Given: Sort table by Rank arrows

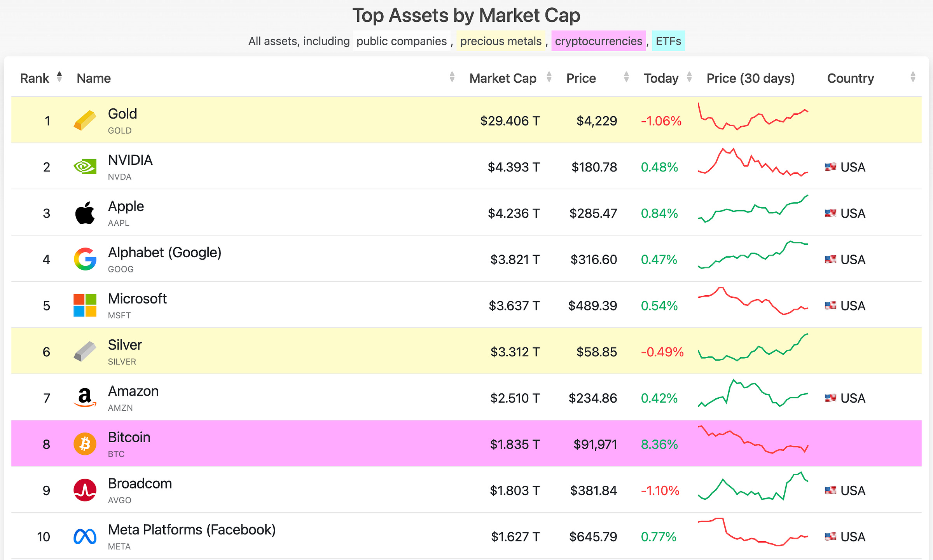Looking at the screenshot, I should (59, 77).
